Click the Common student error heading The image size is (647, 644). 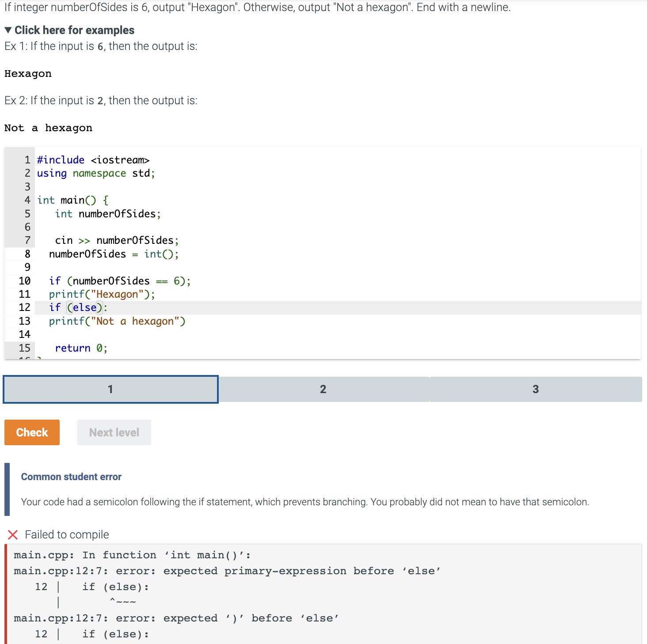tap(71, 477)
